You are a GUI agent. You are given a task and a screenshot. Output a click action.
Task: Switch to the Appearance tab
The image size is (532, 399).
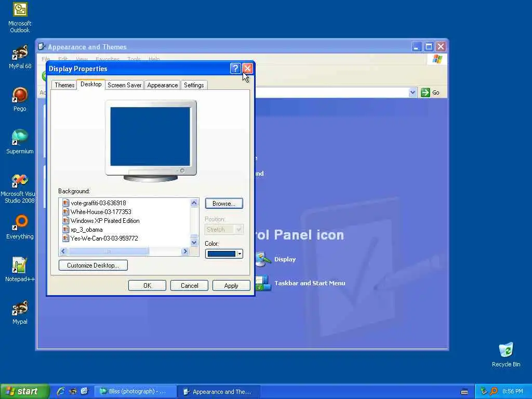(x=163, y=85)
